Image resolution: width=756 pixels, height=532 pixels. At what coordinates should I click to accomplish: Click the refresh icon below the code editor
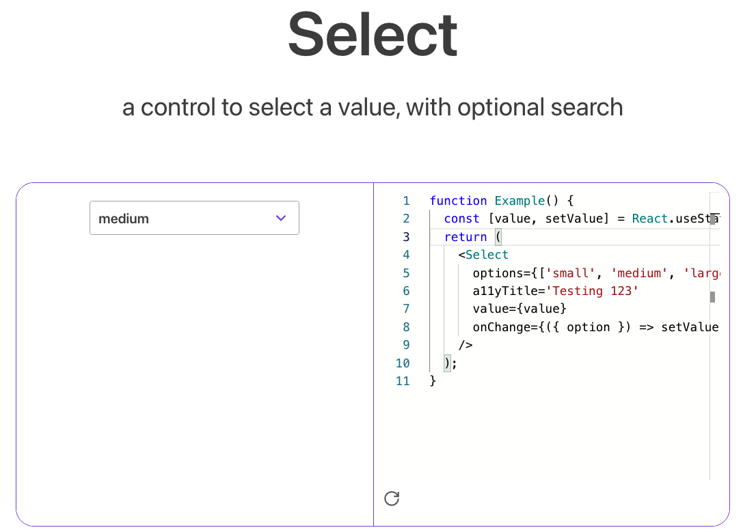point(391,499)
